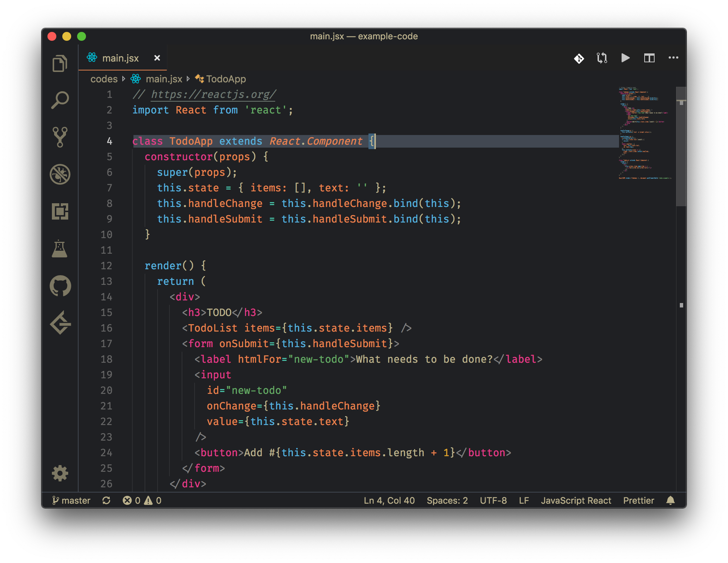Image resolution: width=728 pixels, height=563 pixels.
Task: Open the git compare changes icon
Action: (602, 58)
